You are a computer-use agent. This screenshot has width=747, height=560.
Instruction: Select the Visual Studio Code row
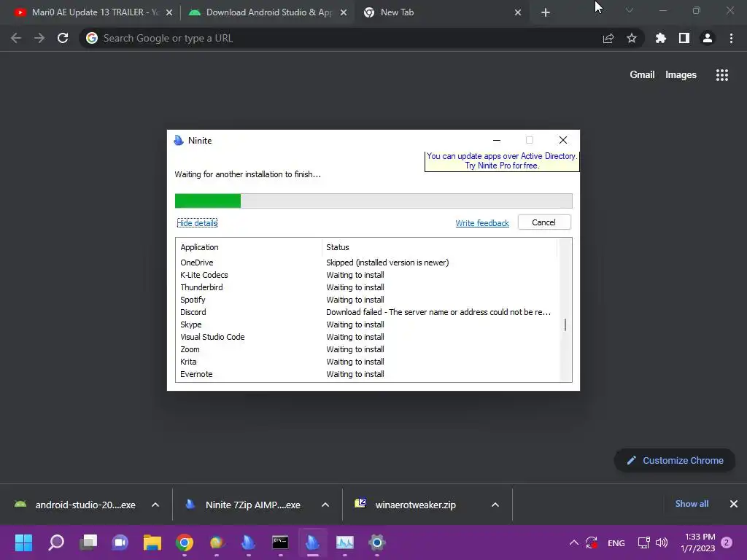pyautogui.click(x=366, y=337)
